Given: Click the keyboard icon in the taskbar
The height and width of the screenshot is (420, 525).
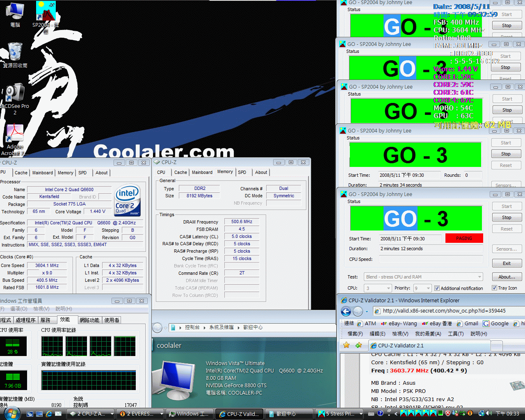Looking at the screenshot, I should click(371, 414).
